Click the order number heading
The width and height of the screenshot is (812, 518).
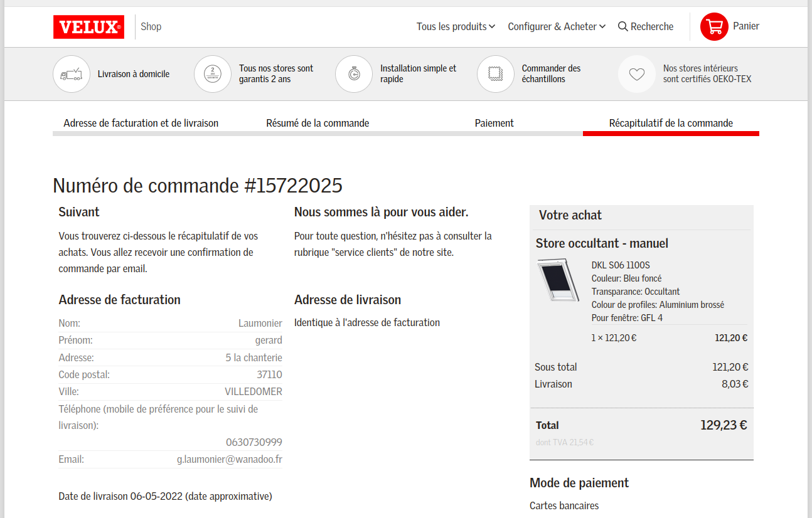[198, 186]
